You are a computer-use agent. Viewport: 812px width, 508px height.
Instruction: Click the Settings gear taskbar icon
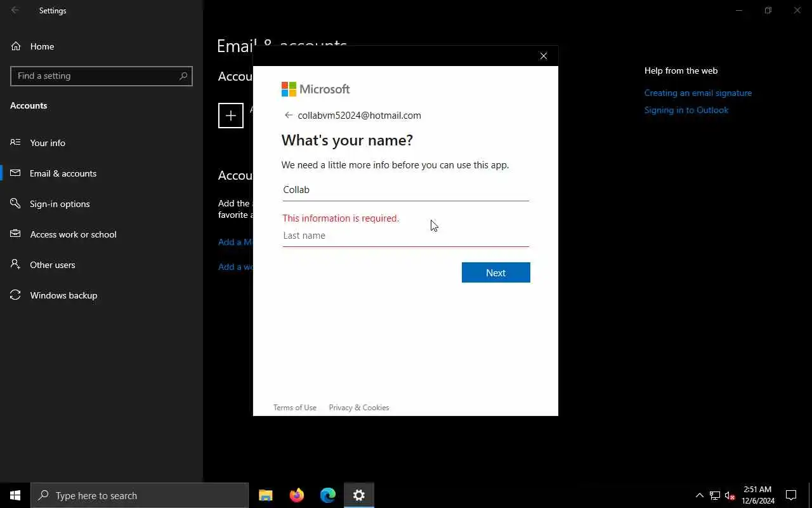point(359,495)
